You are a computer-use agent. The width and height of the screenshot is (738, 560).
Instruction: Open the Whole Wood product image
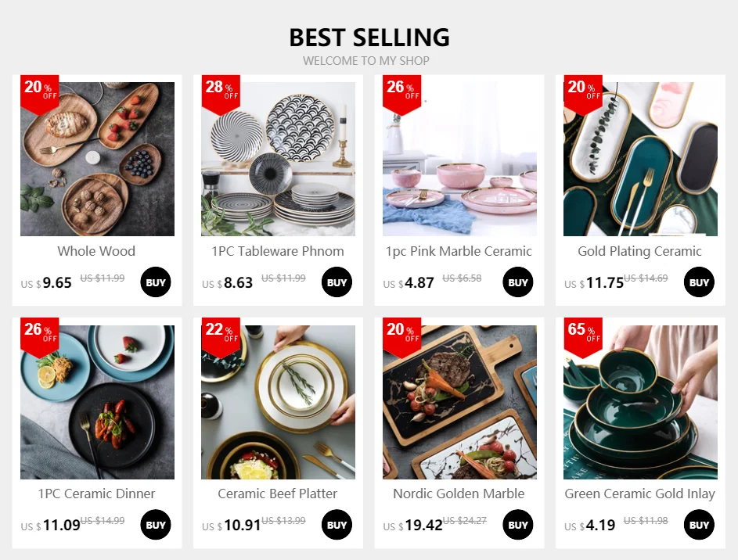[x=97, y=159]
